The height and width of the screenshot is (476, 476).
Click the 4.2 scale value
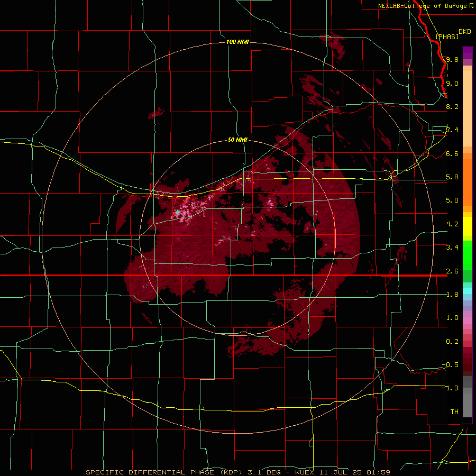pyautogui.click(x=452, y=224)
